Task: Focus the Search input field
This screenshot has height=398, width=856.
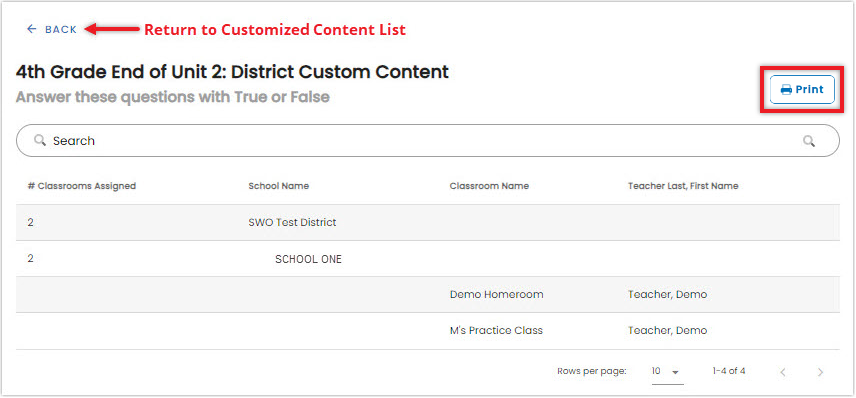Action: (427, 141)
